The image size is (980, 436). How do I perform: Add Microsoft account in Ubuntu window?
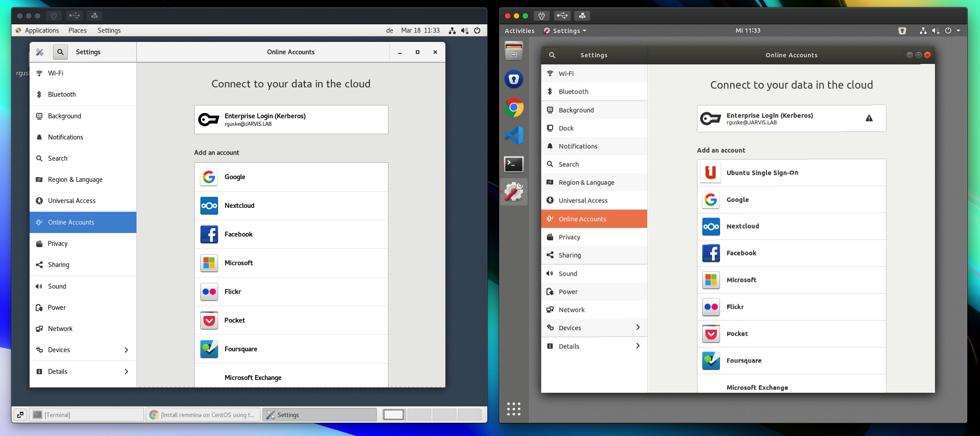pyautogui.click(x=792, y=280)
